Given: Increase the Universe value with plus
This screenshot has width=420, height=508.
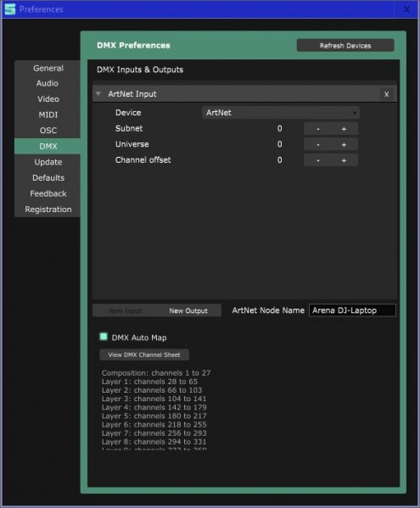Looking at the screenshot, I should 344,144.
